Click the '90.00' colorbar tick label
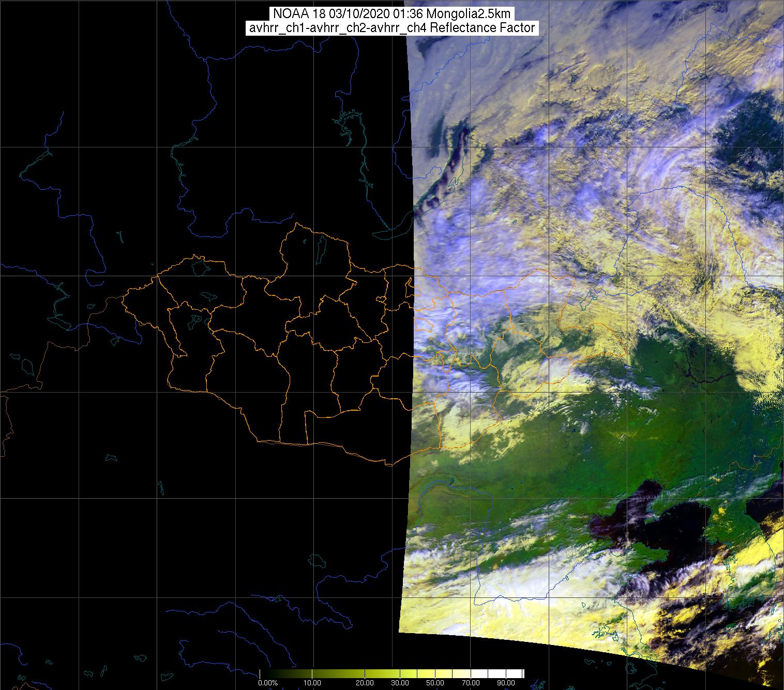The height and width of the screenshot is (690, 784). pyautogui.click(x=506, y=683)
